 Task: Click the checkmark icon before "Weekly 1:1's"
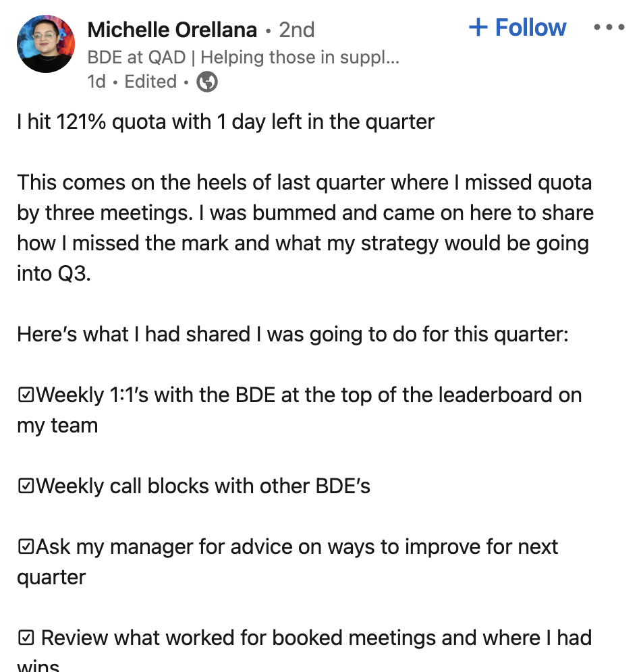coord(26,395)
